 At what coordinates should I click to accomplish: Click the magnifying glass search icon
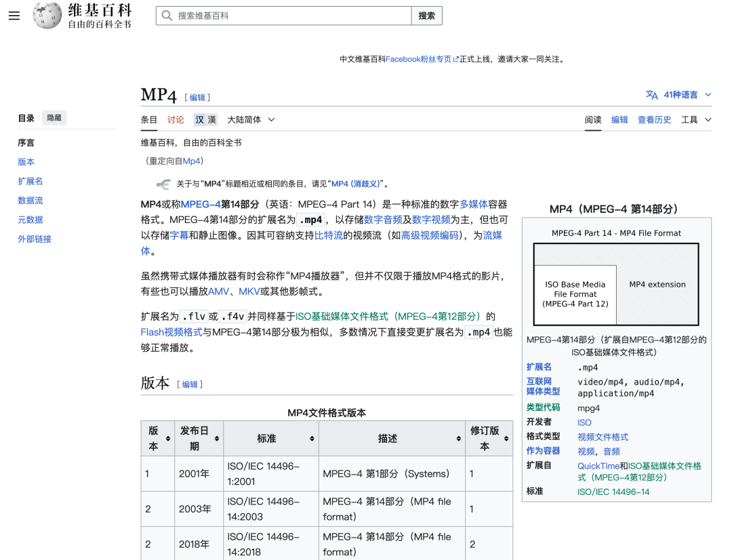[167, 16]
